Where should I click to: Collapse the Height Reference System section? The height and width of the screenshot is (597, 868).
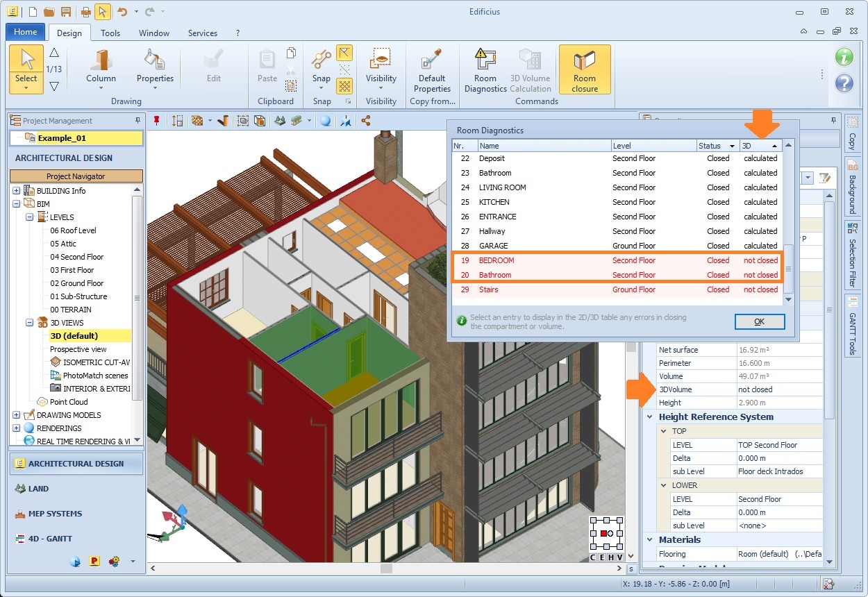pyautogui.click(x=650, y=417)
